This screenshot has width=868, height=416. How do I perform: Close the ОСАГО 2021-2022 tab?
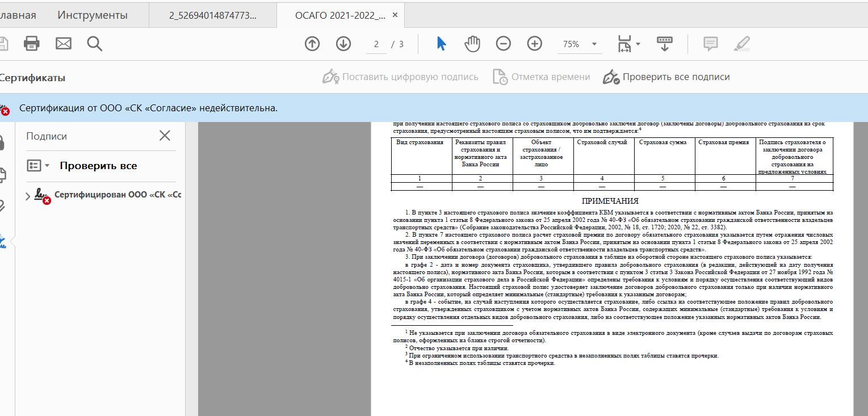point(395,15)
